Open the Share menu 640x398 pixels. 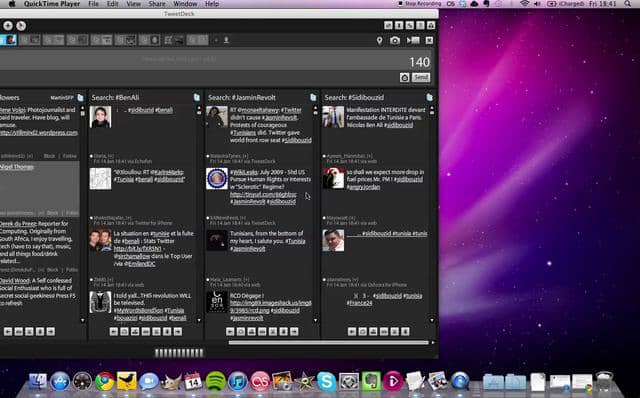pos(157,4)
